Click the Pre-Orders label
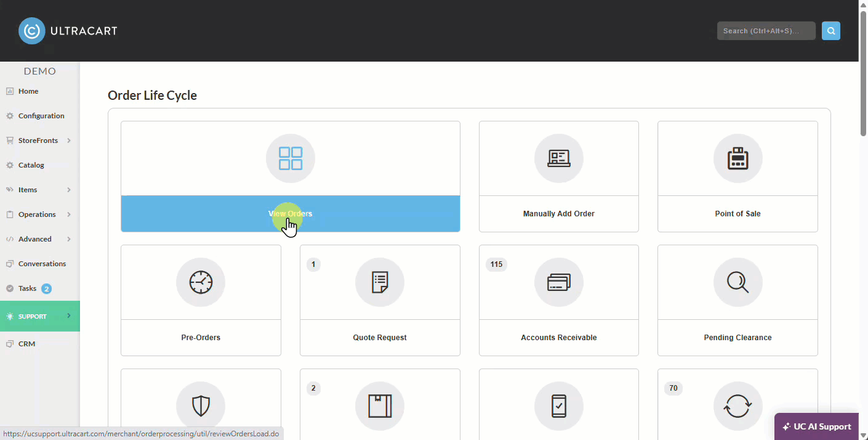 click(x=201, y=338)
